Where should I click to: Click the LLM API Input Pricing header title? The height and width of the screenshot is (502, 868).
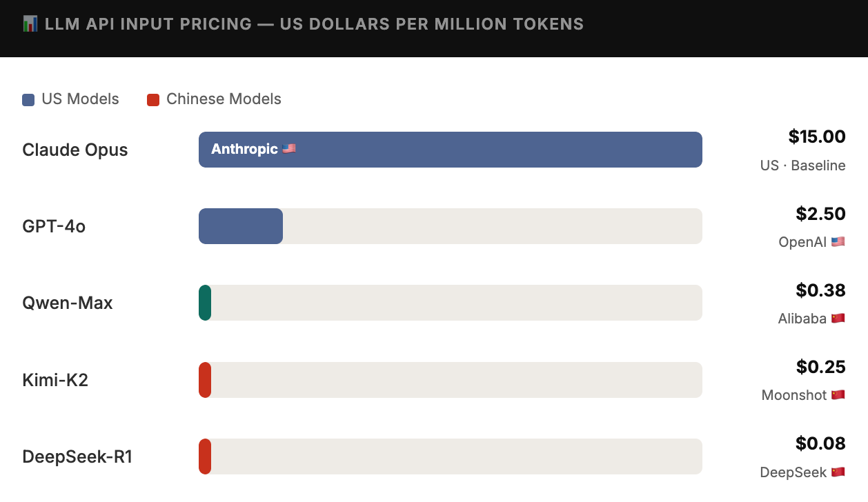[314, 24]
